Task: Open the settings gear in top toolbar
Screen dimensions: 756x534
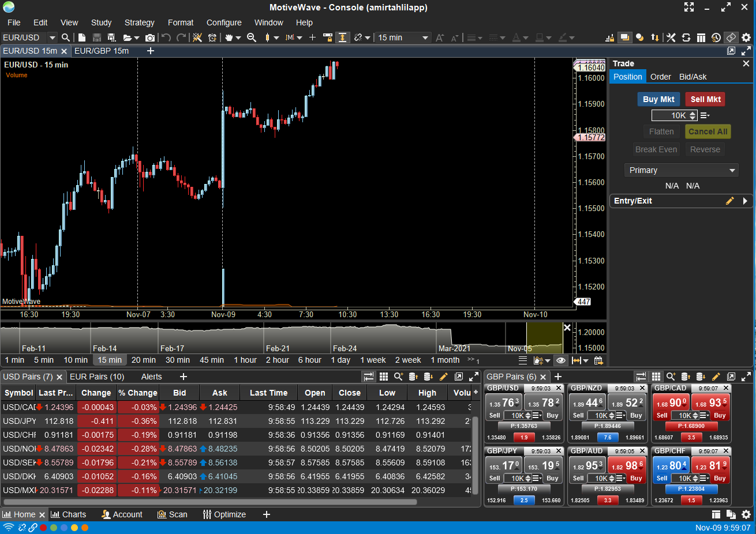Action: point(746,37)
